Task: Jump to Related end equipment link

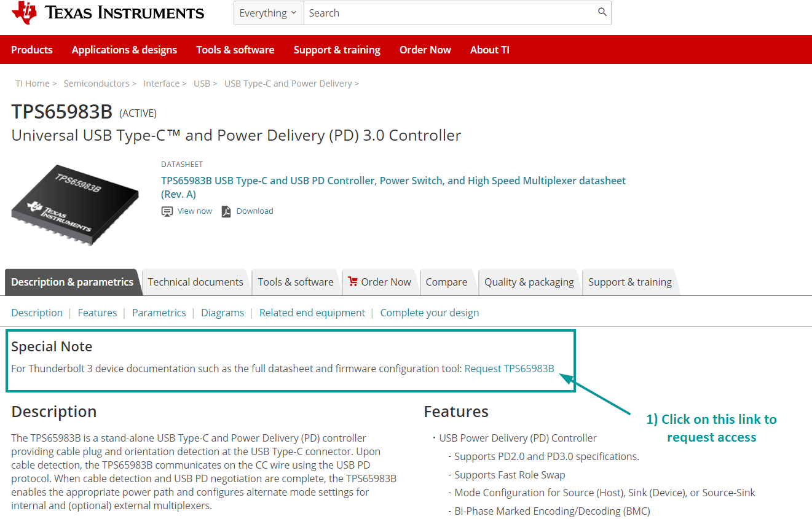Action: 312,313
